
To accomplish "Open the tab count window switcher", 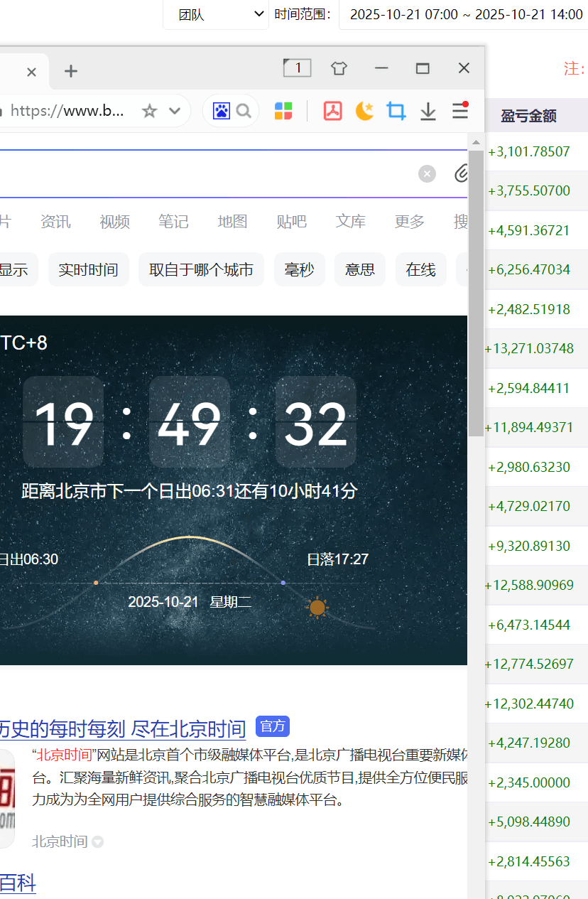I will [x=297, y=68].
